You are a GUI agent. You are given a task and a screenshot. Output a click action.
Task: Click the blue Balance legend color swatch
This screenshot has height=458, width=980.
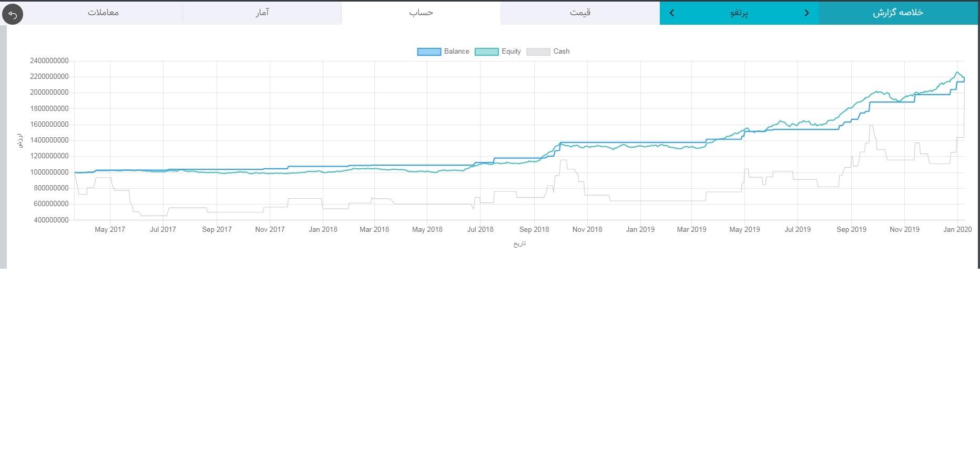(429, 52)
